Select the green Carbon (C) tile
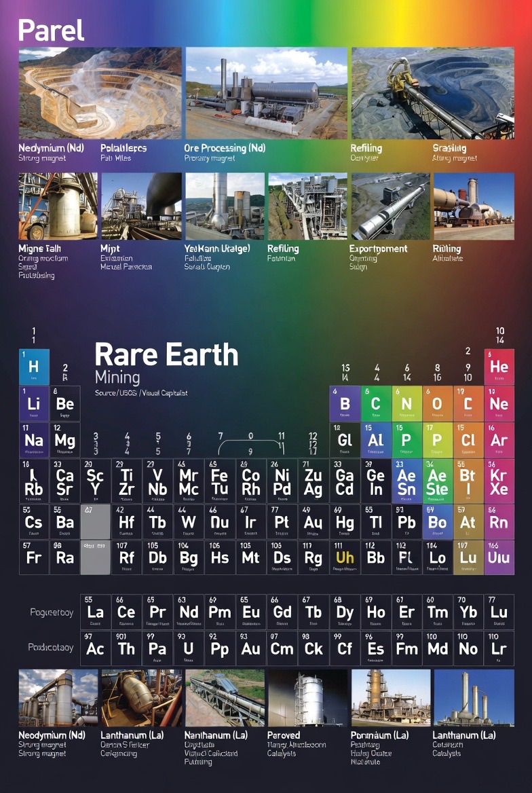532x793 pixels. coord(376,403)
